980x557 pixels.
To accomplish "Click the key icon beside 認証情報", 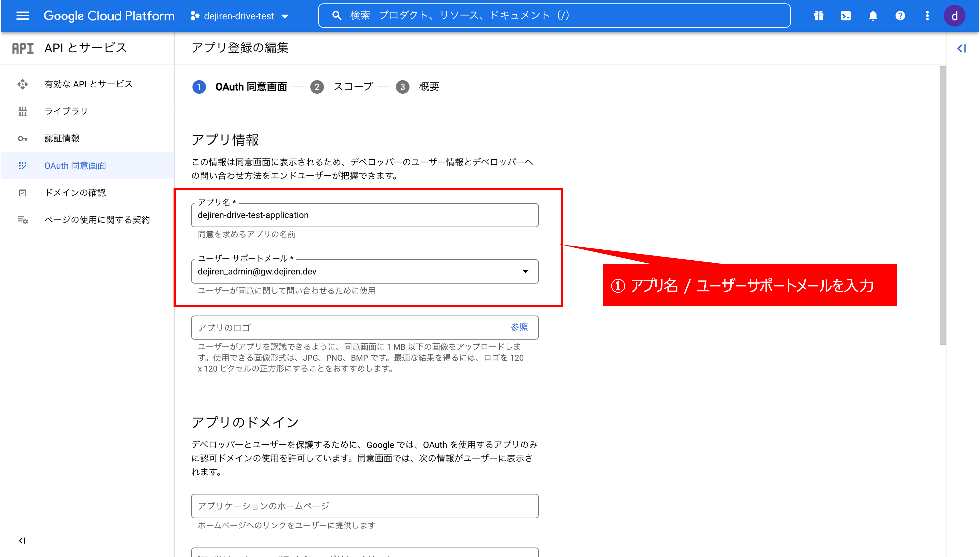I will pyautogui.click(x=23, y=138).
